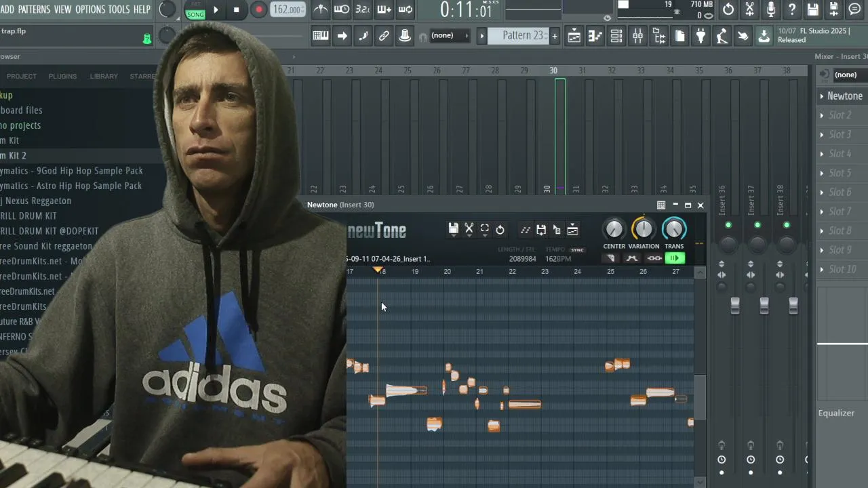Open the Mixer view icon
The height and width of the screenshot is (488, 868).
coord(637,36)
